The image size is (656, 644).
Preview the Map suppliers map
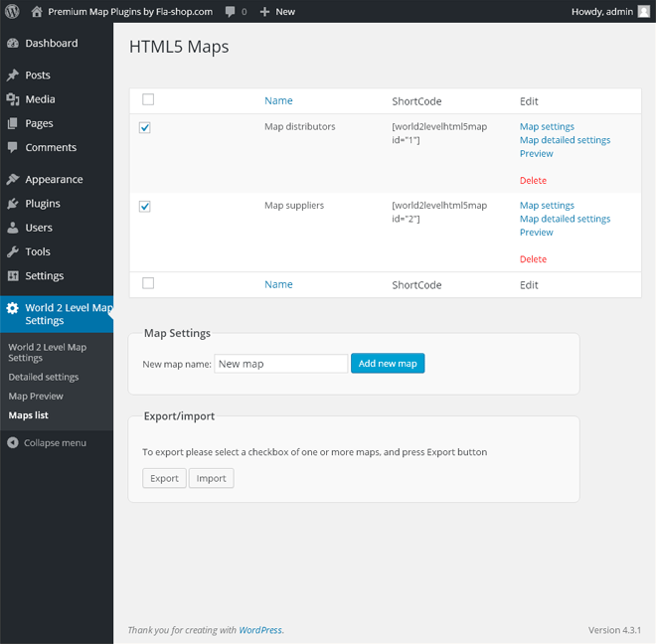[537, 233]
